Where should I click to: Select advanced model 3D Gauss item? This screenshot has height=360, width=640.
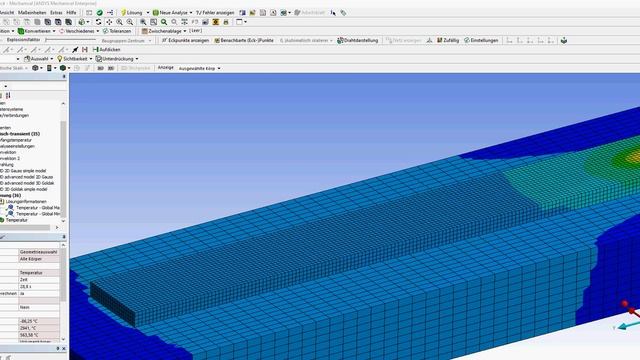pyautogui.click(x=27, y=177)
